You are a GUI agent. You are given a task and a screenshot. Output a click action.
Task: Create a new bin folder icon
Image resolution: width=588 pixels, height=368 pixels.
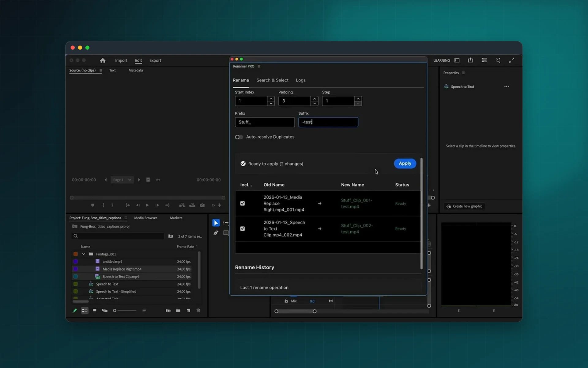click(178, 310)
